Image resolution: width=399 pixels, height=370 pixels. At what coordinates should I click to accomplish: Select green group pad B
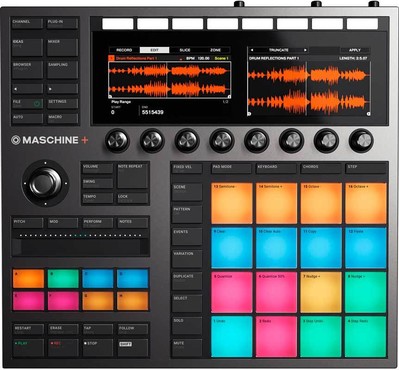pos(63,279)
